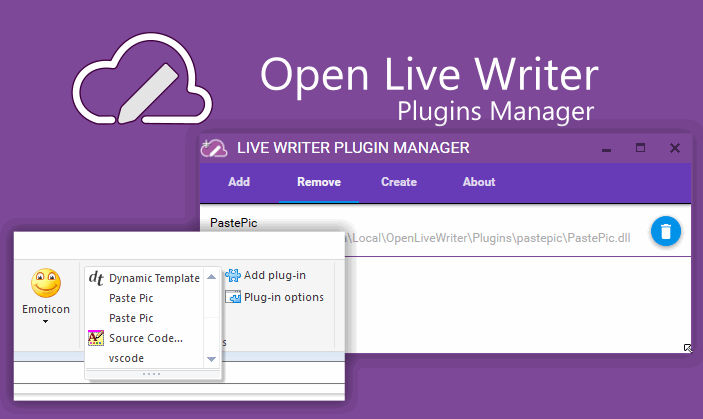
Task: Click the blue trash delete button
Action: 666,232
